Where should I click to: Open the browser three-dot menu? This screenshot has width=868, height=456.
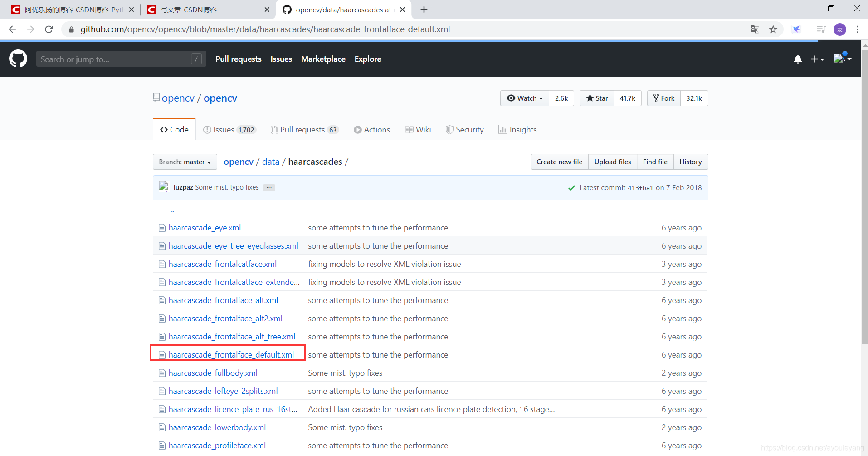tap(858, 29)
